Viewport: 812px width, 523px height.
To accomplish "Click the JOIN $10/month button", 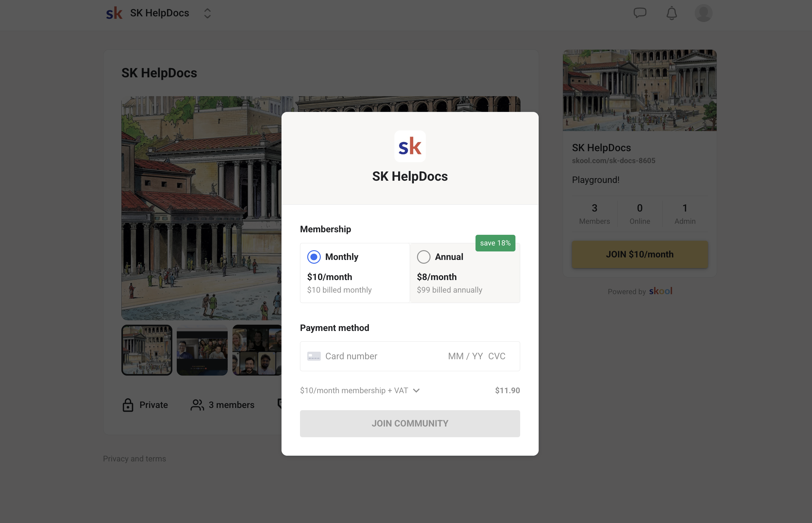I will (x=639, y=254).
